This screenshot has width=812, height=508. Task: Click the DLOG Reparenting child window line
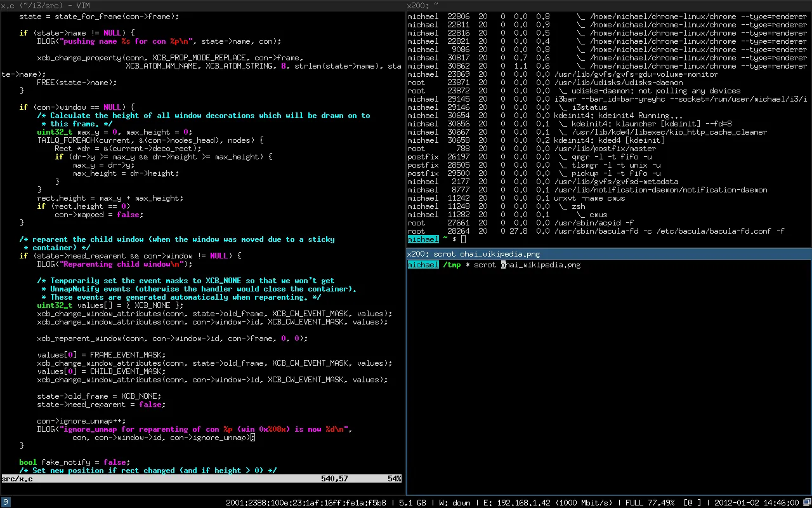(x=114, y=264)
